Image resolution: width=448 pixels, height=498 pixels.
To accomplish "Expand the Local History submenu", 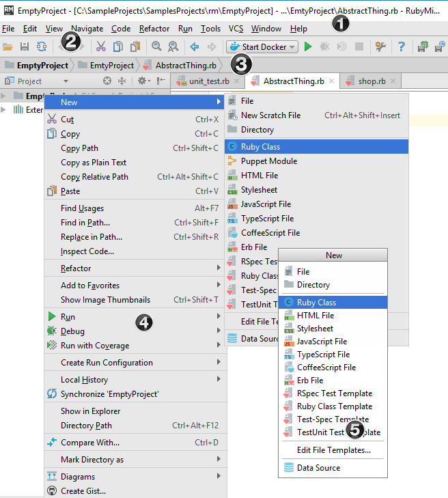I will 136,380.
